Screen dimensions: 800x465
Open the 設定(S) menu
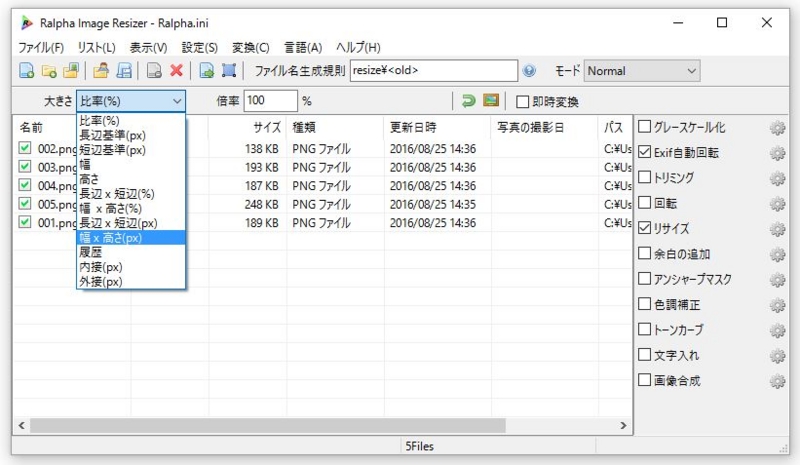click(199, 47)
